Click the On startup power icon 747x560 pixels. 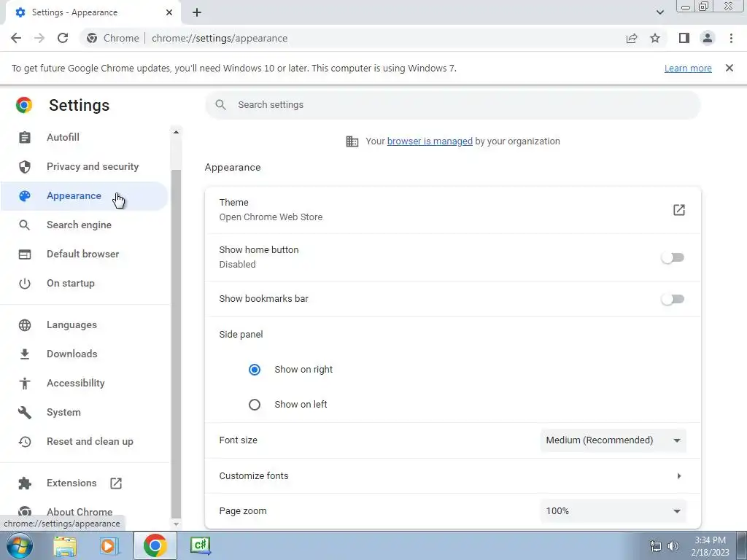click(24, 284)
